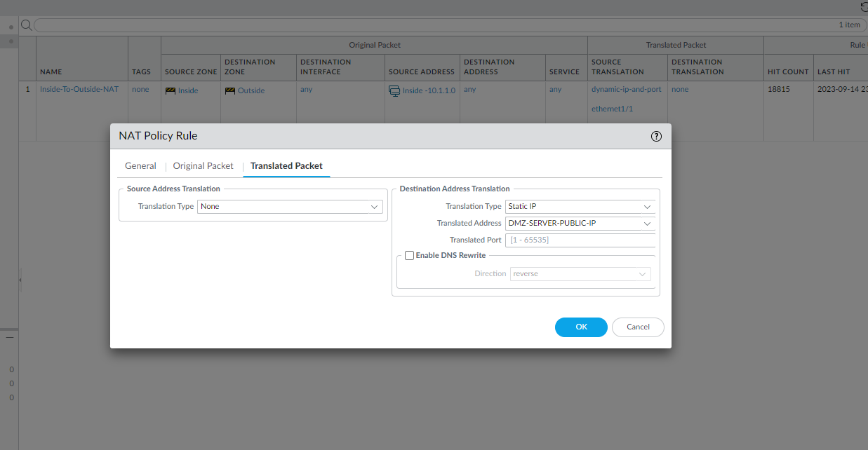Click the search magnifier icon above the table
The width and height of the screenshot is (868, 450).
(x=26, y=24)
